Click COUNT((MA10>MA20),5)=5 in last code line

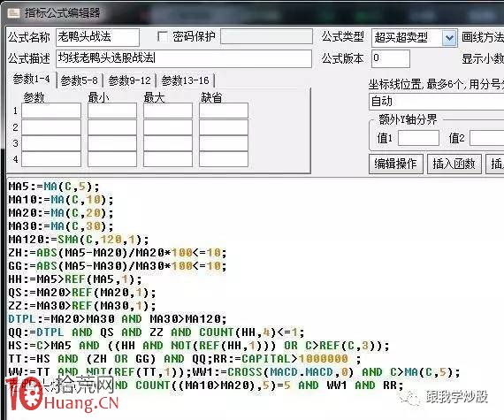click(x=213, y=386)
